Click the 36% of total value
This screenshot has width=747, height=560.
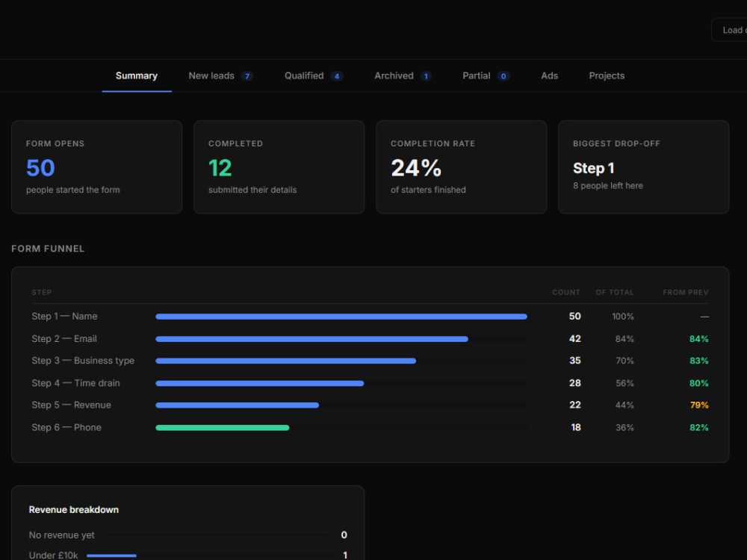624,427
